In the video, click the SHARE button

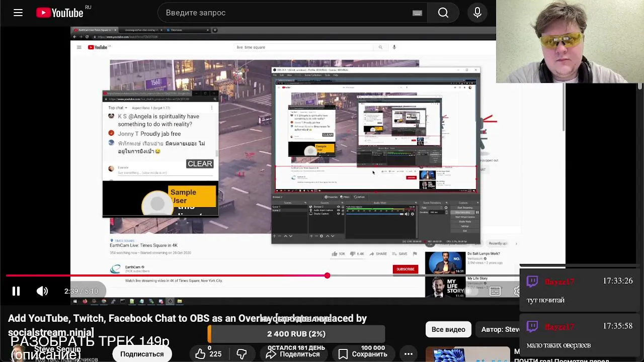pos(378,254)
